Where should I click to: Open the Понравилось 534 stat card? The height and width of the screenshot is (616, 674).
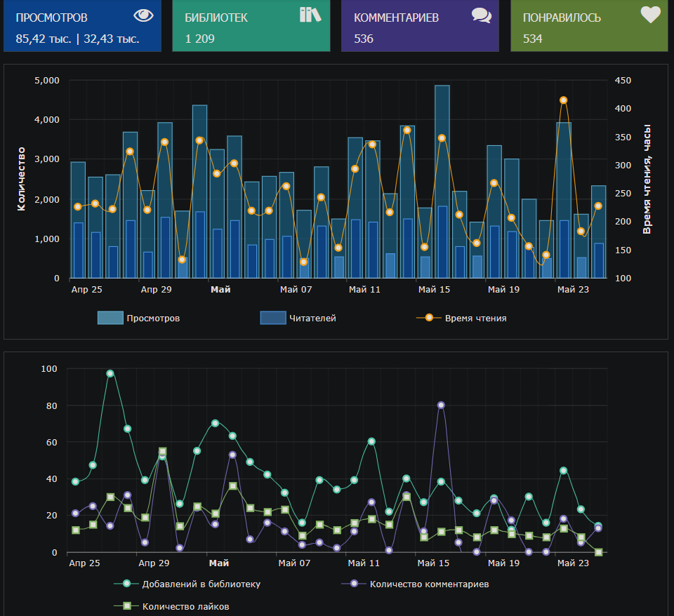click(589, 26)
